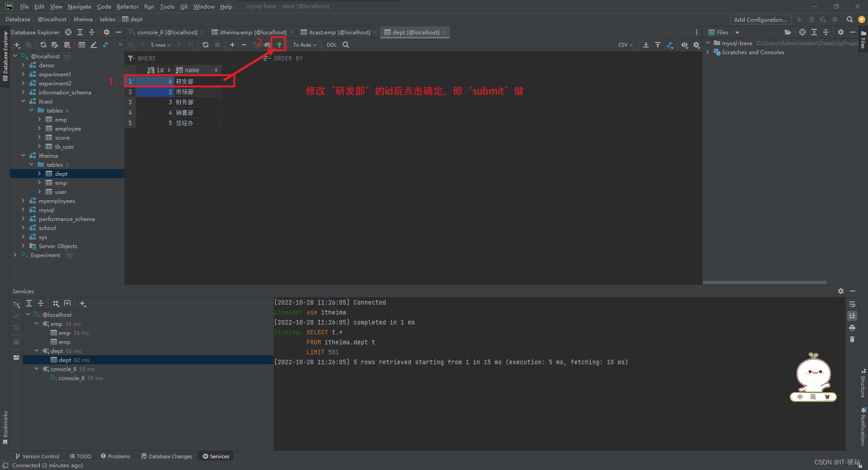Collapse all nodes in Database Explorer
868x470 pixels.
point(92,32)
